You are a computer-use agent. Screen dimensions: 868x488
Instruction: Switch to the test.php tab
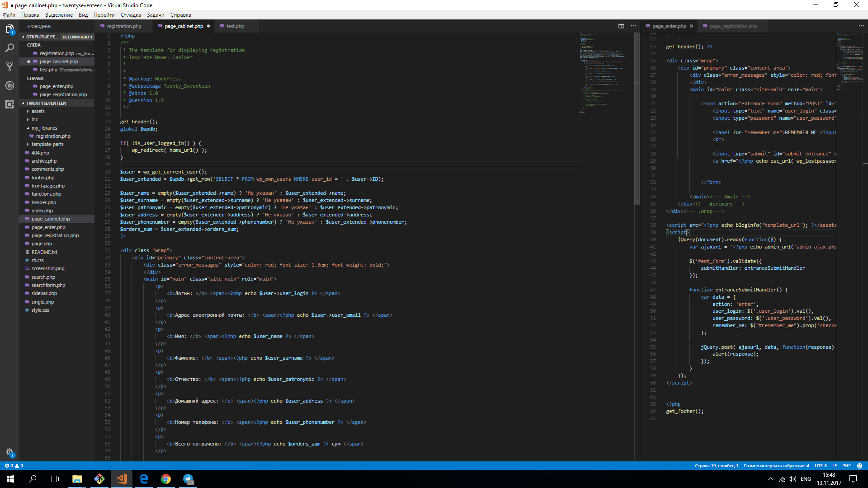[x=235, y=26]
